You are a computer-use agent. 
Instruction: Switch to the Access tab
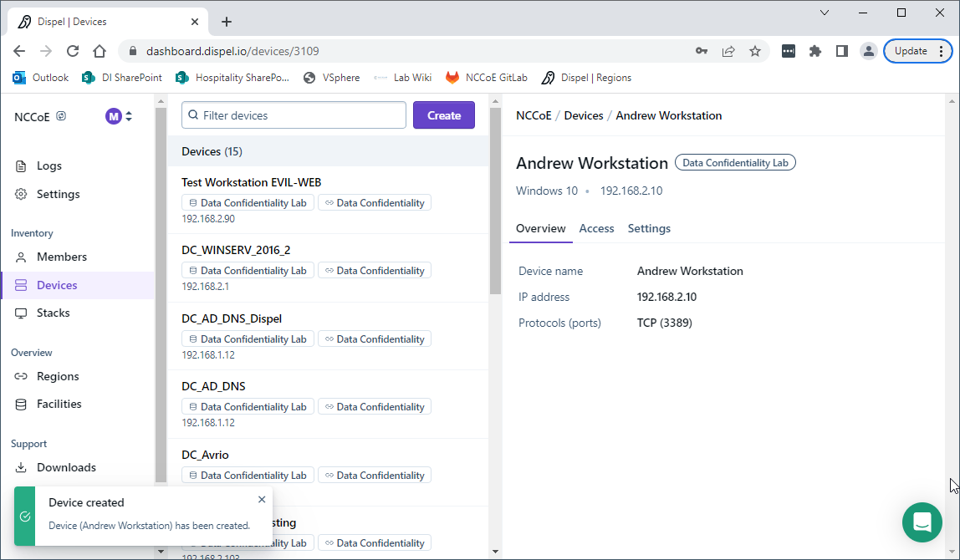pyautogui.click(x=596, y=228)
